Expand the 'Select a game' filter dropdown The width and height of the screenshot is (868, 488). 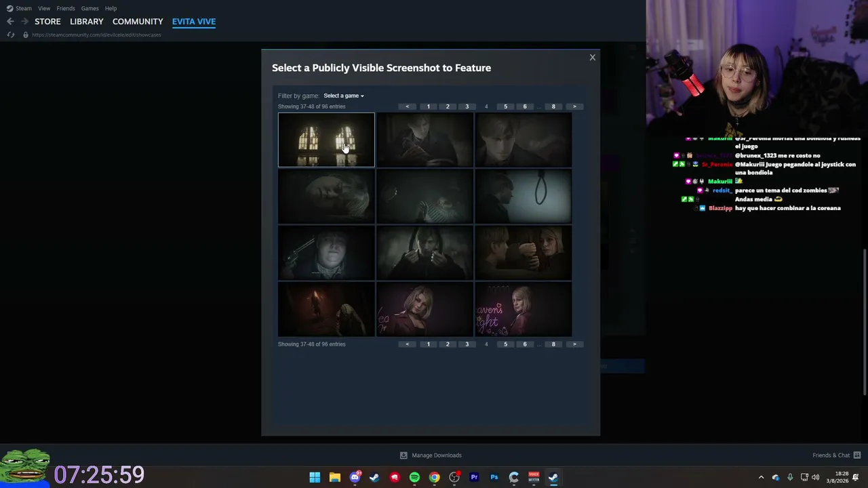pyautogui.click(x=343, y=96)
